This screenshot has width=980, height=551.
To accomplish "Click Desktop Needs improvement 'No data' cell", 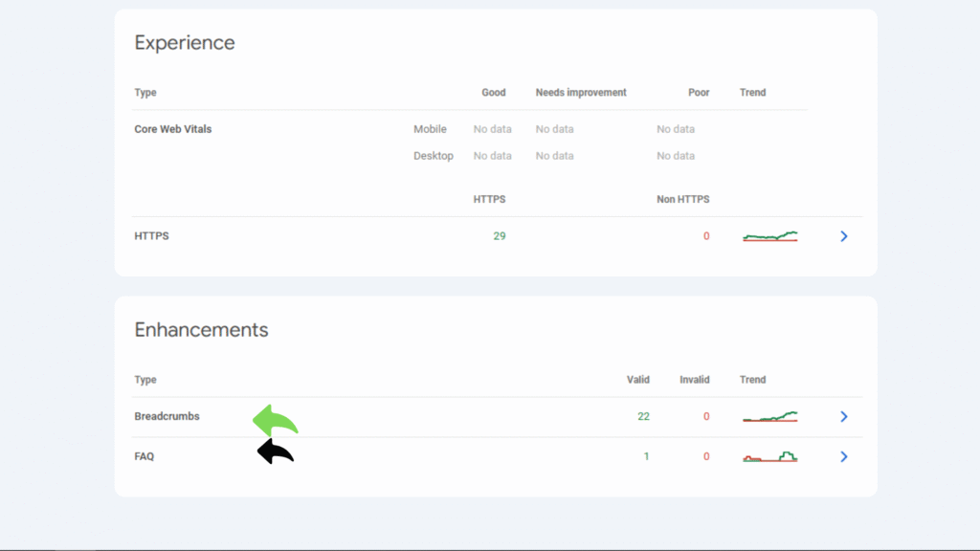I will point(554,156).
